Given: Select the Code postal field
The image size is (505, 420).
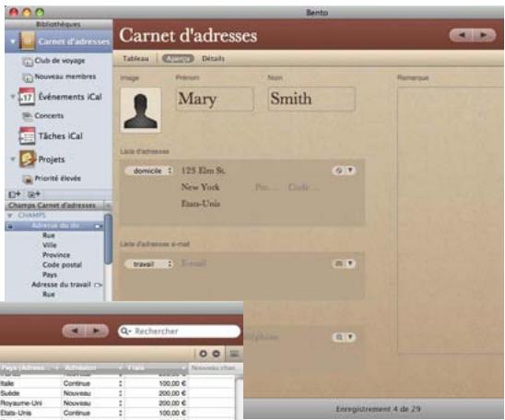Looking at the screenshot, I should coord(62,265).
